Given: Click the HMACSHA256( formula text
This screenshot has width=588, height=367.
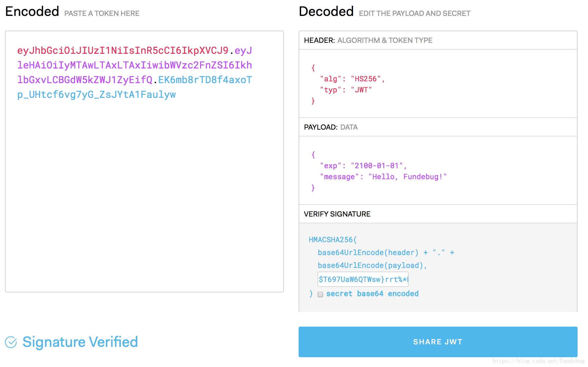Looking at the screenshot, I should pos(333,240).
